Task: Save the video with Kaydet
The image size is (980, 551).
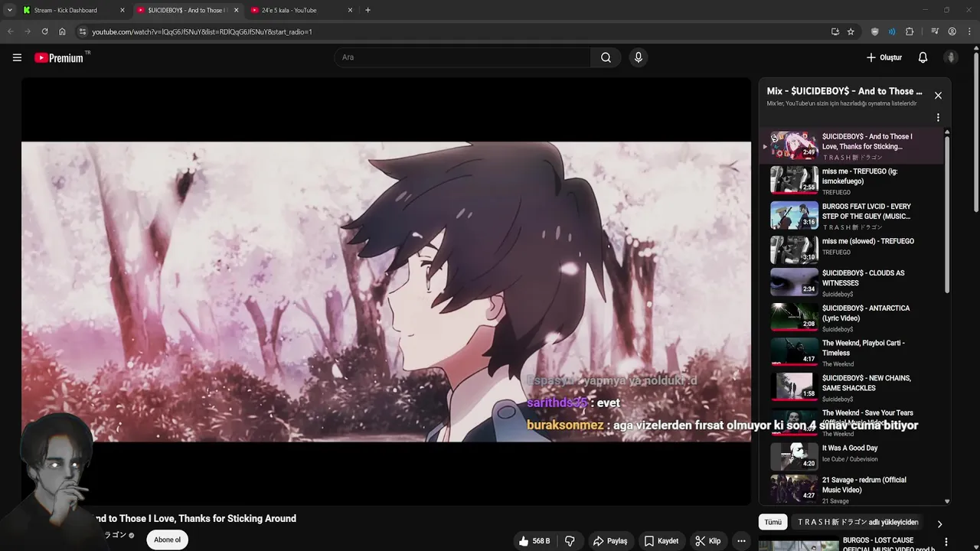Action: 661,541
